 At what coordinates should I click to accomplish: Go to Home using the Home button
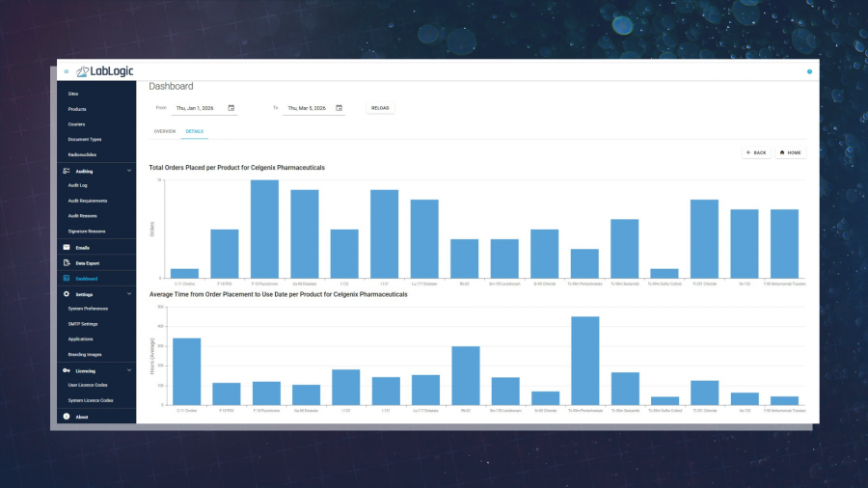790,152
